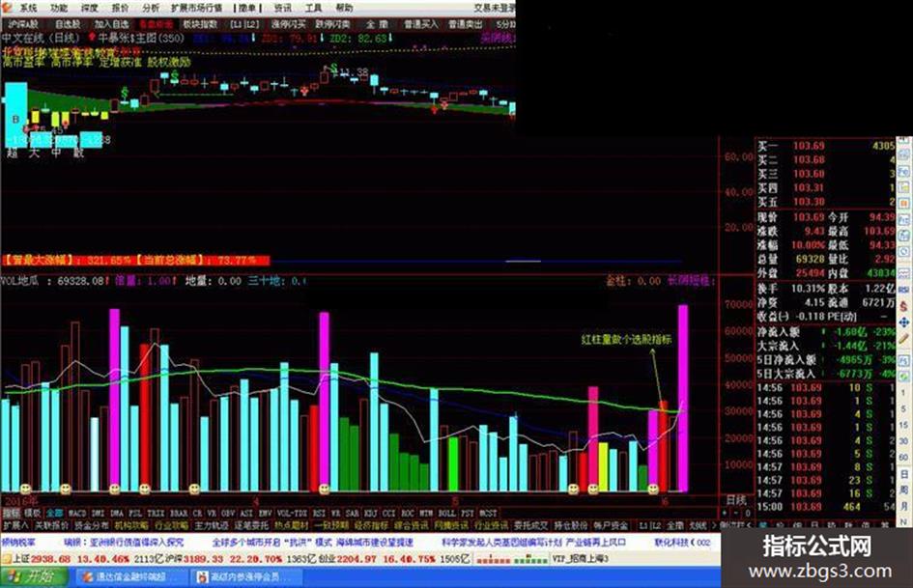The image size is (913, 588).
Task: Open the 主力轨迹 tab
Action: pos(211,525)
